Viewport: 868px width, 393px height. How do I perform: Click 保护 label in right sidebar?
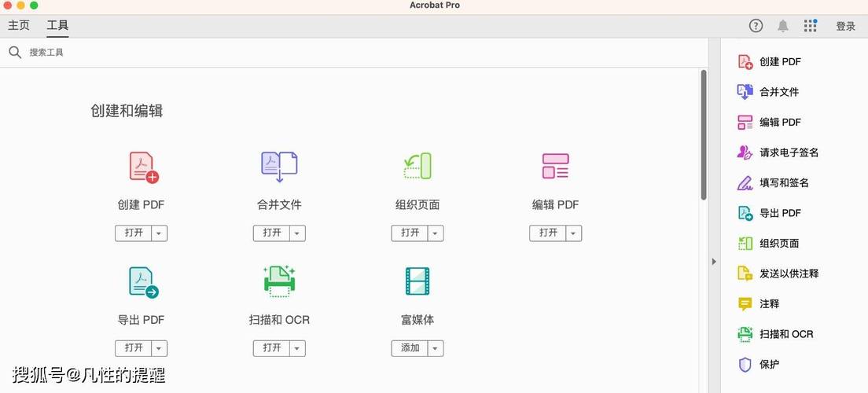(x=769, y=364)
